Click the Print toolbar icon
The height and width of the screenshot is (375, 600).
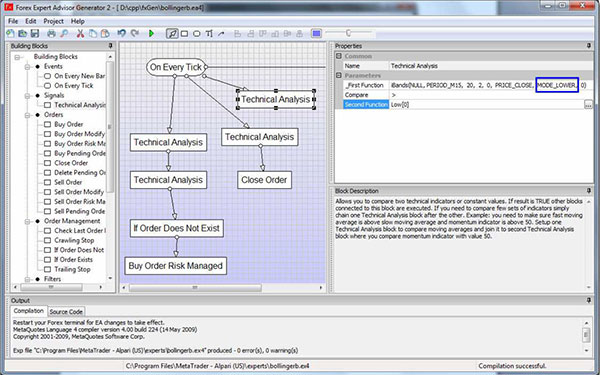(51, 34)
